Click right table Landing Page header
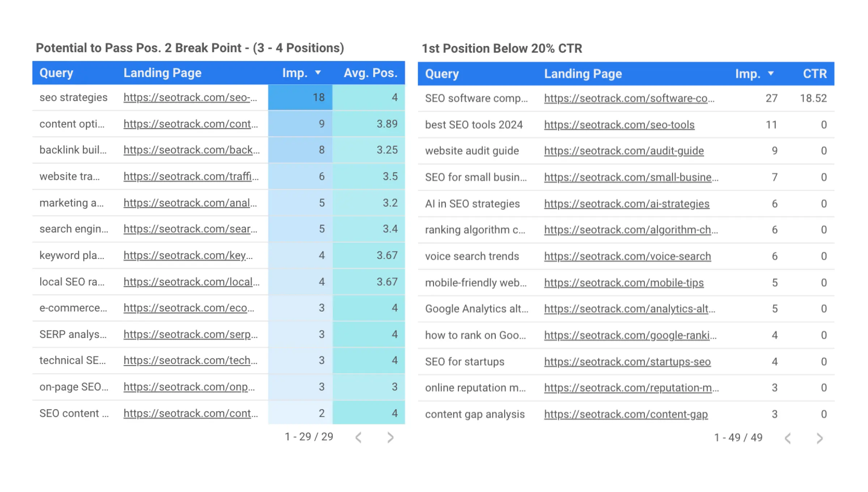Image resolution: width=868 pixels, height=492 pixels. tap(583, 73)
